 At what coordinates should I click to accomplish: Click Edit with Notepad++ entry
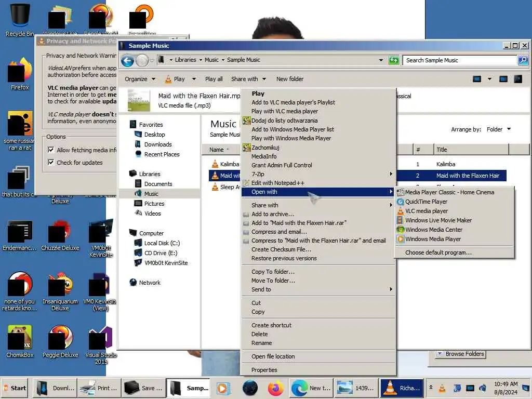[x=318, y=183]
